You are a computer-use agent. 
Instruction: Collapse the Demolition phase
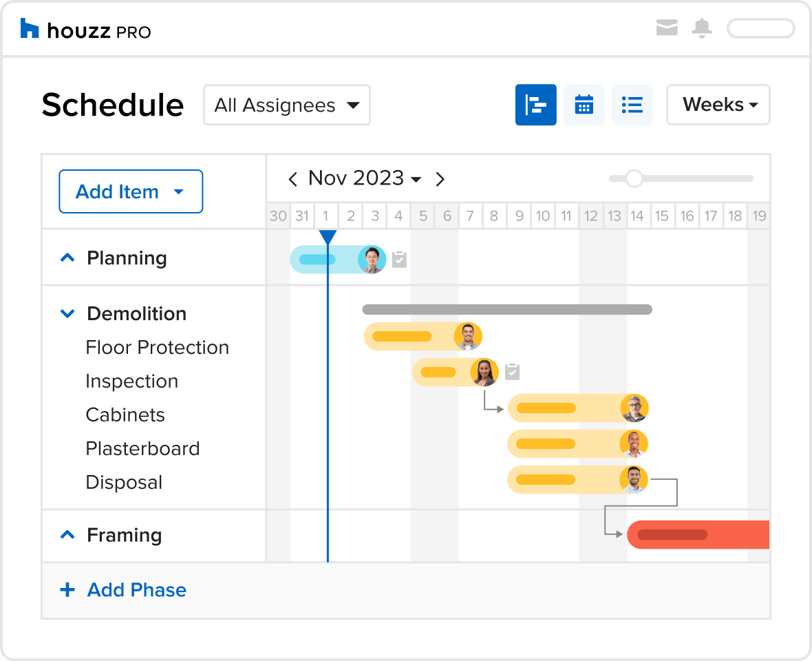67,313
